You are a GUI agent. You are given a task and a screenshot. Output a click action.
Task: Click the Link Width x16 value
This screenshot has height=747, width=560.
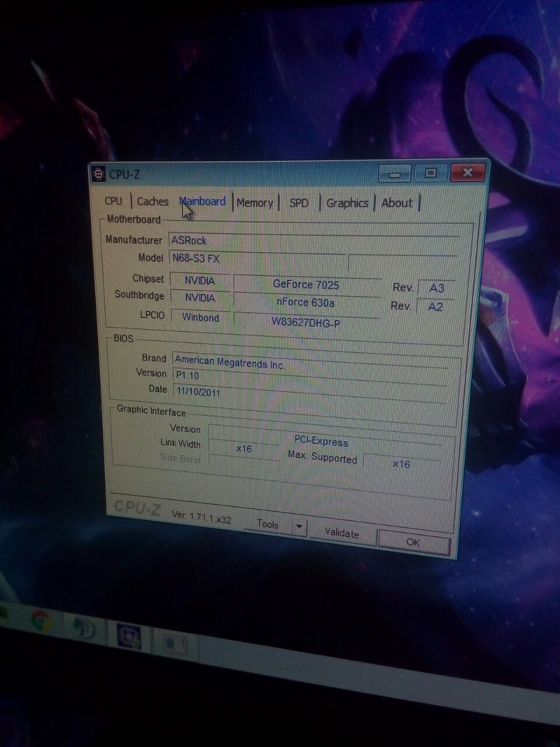pos(244,448)
